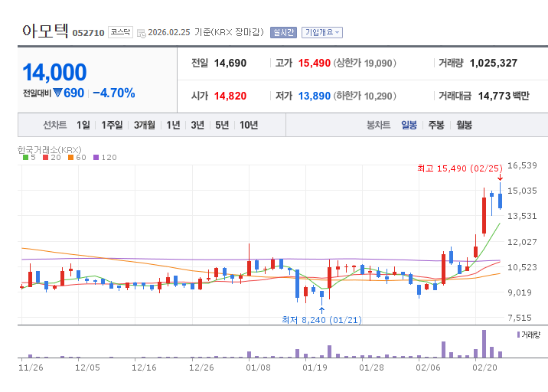
Task: Open the 기업개요 dropdown
Action: pos(322,32)
